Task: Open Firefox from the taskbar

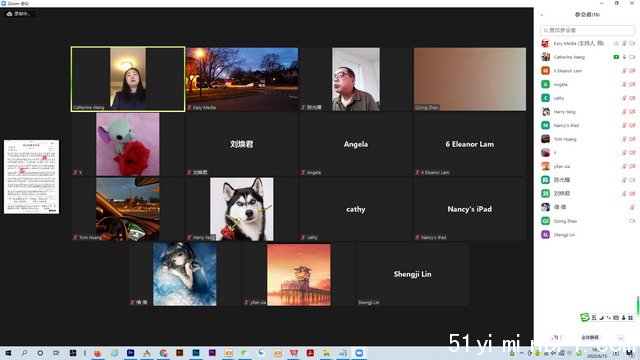Action: (x=98, y=353)
